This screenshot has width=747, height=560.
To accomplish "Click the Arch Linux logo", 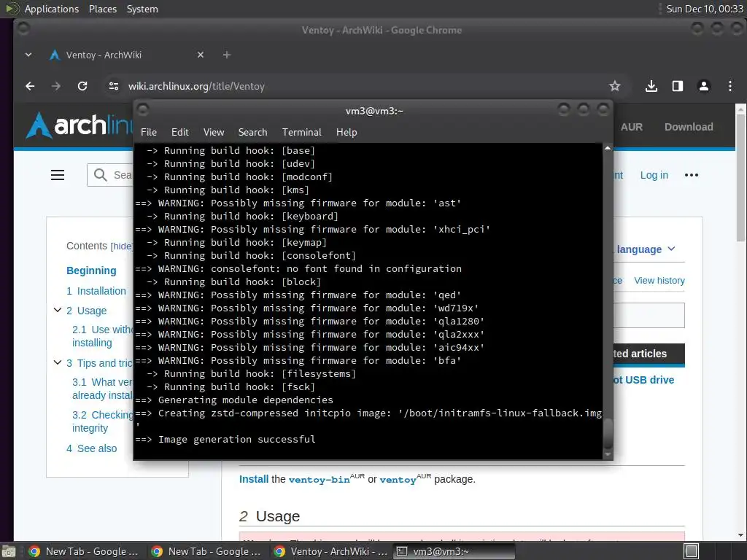I will 79,125.
